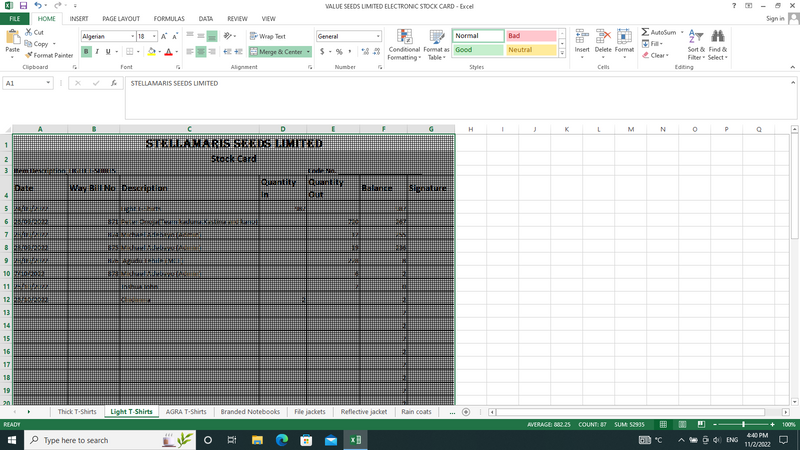The image size is (800, 450).
Task: Open the Borders button
Action: coord(130,52)
